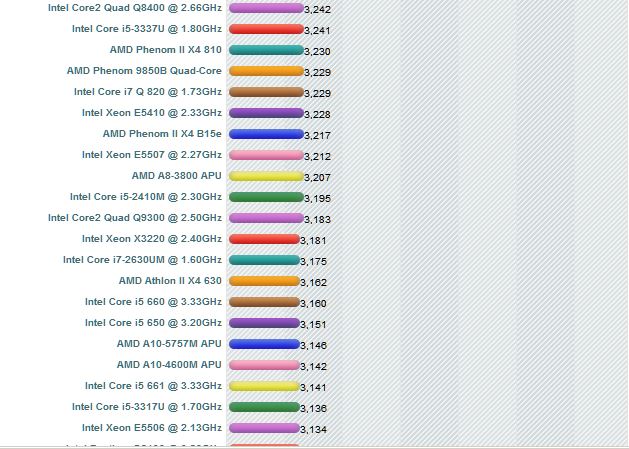Click the orange bar for Athlon II X4 630

point(264,281)
